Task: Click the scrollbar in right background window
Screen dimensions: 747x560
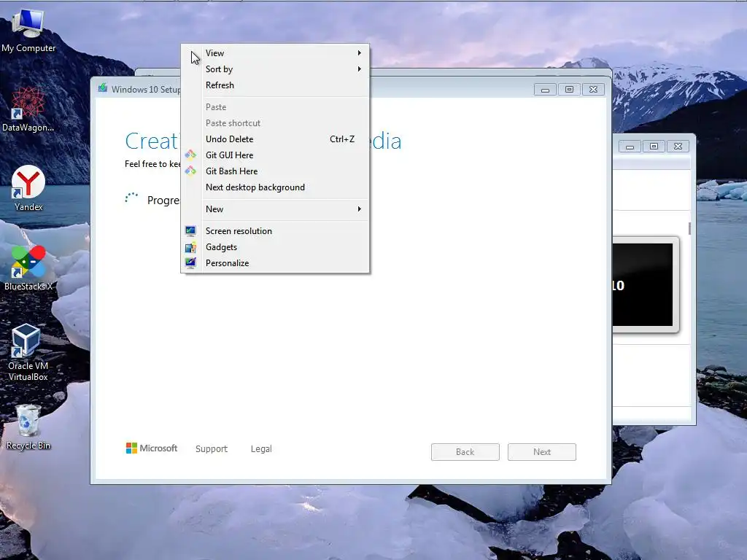Action: (689, 228)
